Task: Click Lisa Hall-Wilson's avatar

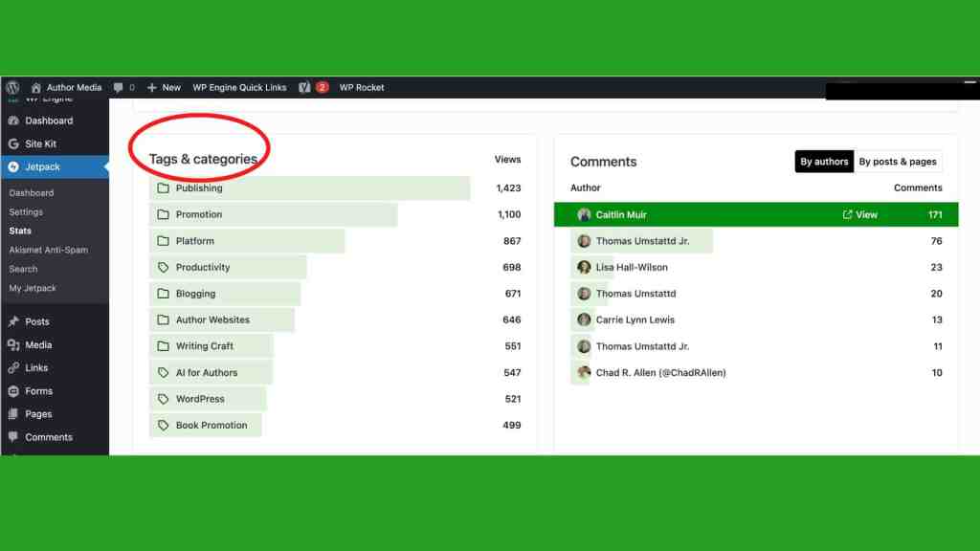Action: click(x=584, y=268)
